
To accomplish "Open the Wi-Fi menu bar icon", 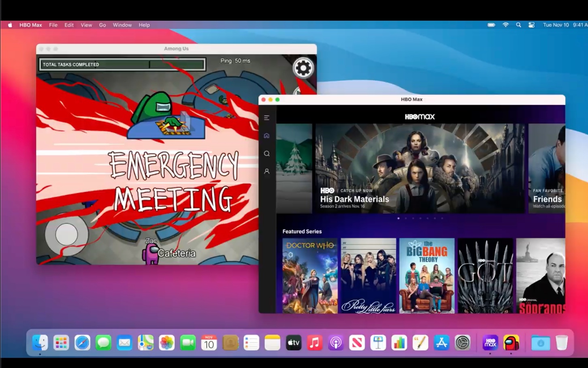I will coord(505,25).
